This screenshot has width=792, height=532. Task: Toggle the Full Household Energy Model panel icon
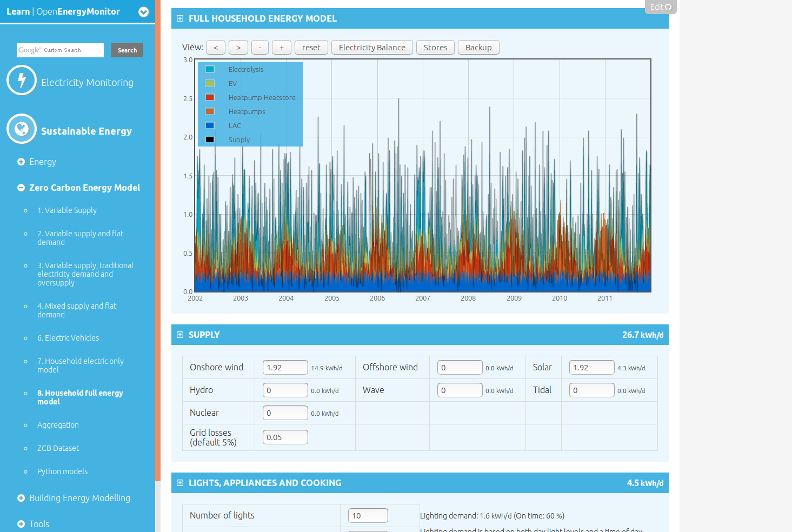pos(180,18)
